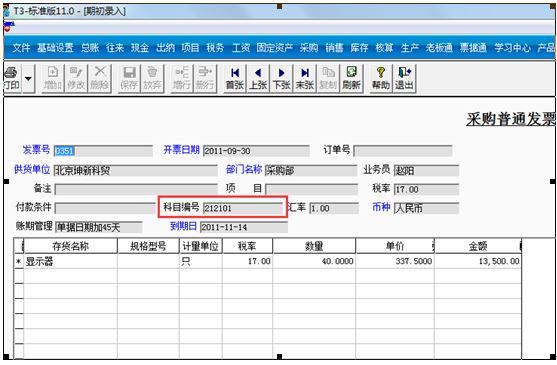Open the 票据通 menu
The height and width of the screenshot is (365, 557).
click(x=473, y=48)
